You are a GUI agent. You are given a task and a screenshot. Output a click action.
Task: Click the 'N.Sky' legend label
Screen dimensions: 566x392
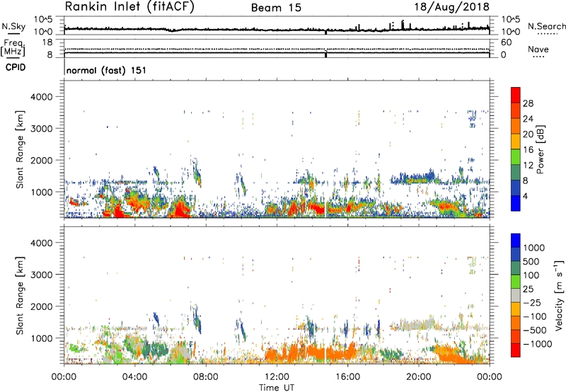click(x=13, y=26)
